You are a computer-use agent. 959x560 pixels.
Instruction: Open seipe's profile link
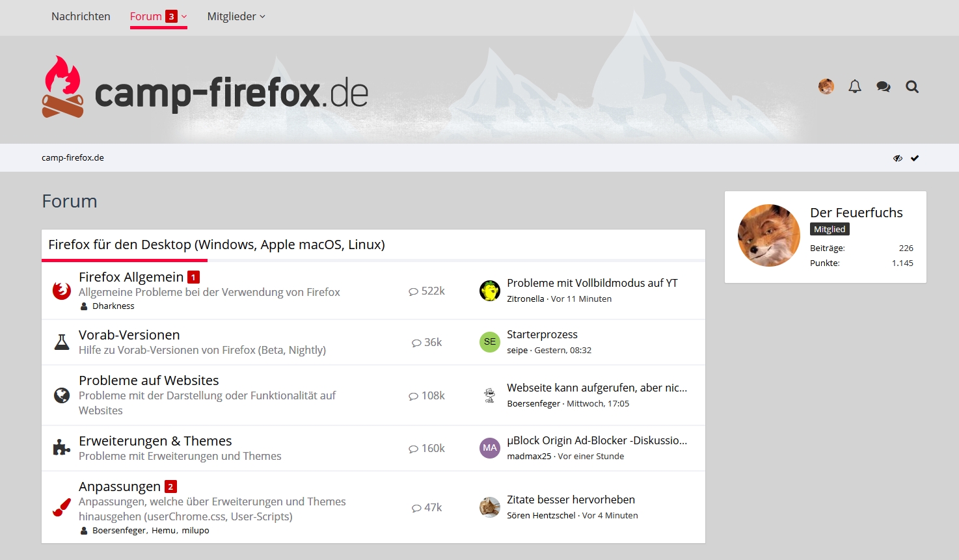pos(517,351)
